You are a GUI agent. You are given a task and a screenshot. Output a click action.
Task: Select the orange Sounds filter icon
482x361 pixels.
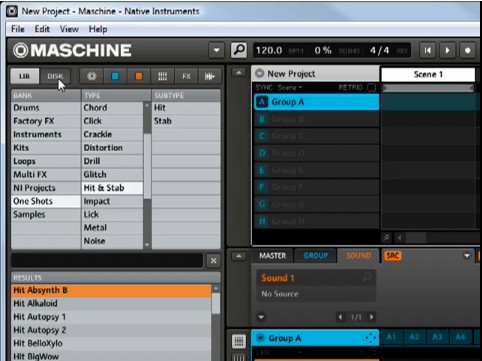click(139, 76)
